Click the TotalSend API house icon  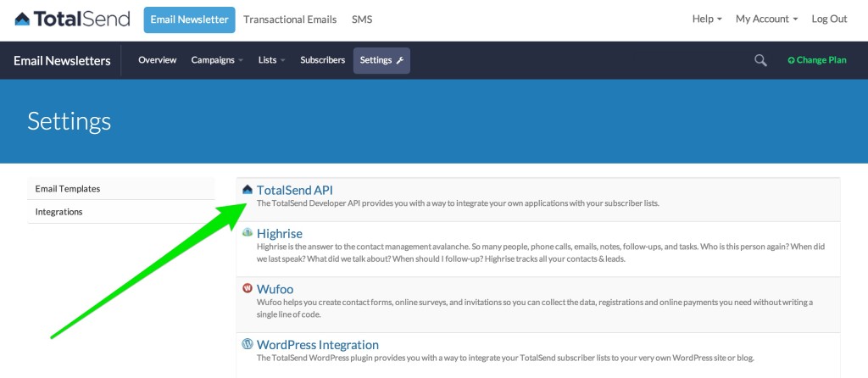point(248,190)
